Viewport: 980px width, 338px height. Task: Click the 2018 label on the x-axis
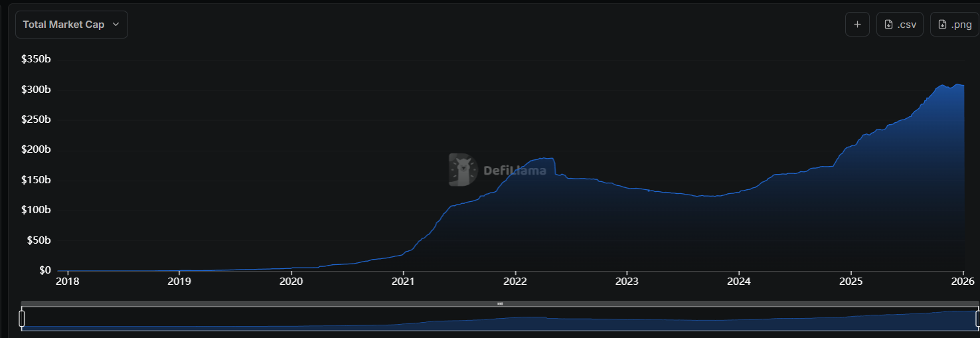[x=67, y=282]
